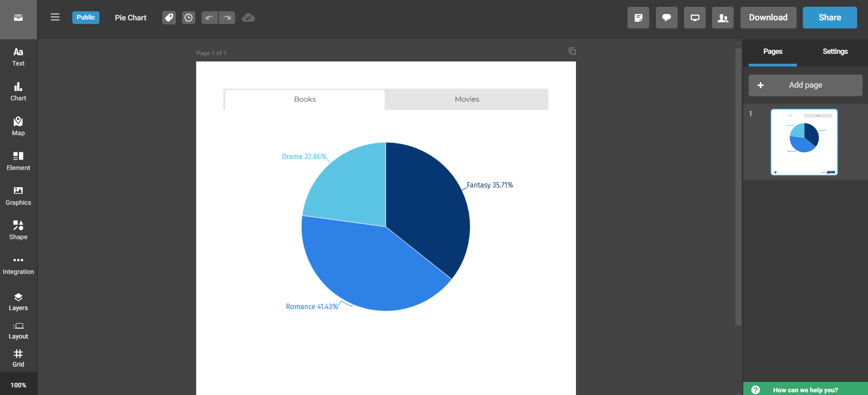Open the Chart tool panel
This screenshot has height=395, width=868.
tap(19, 92)
